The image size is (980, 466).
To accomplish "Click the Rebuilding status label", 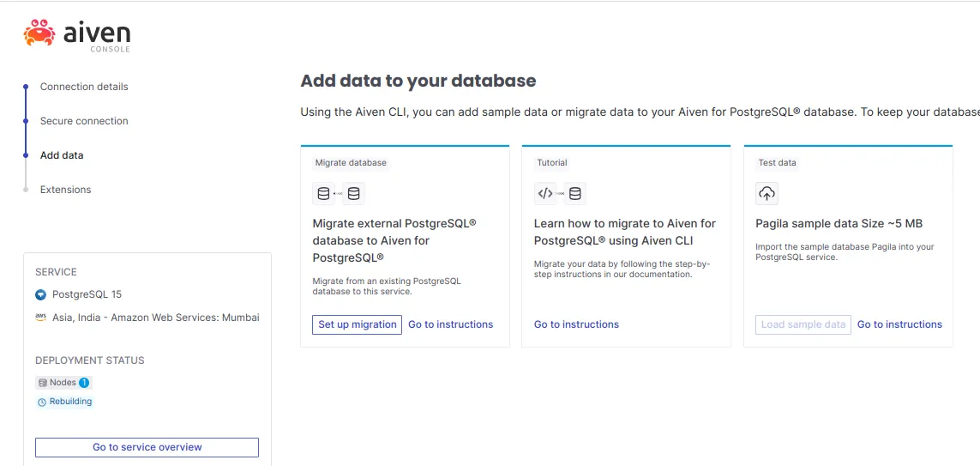I will pyautogui.click(x=70, y=402).
